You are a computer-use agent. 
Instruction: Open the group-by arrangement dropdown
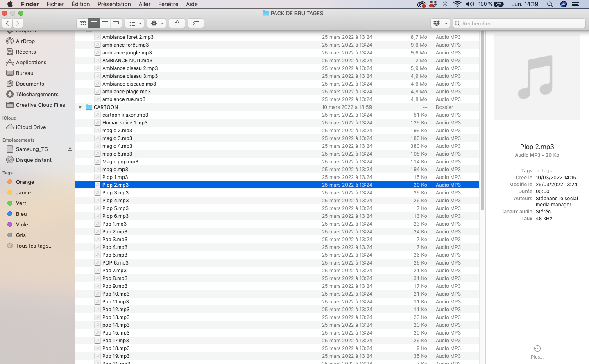[135, 23]
